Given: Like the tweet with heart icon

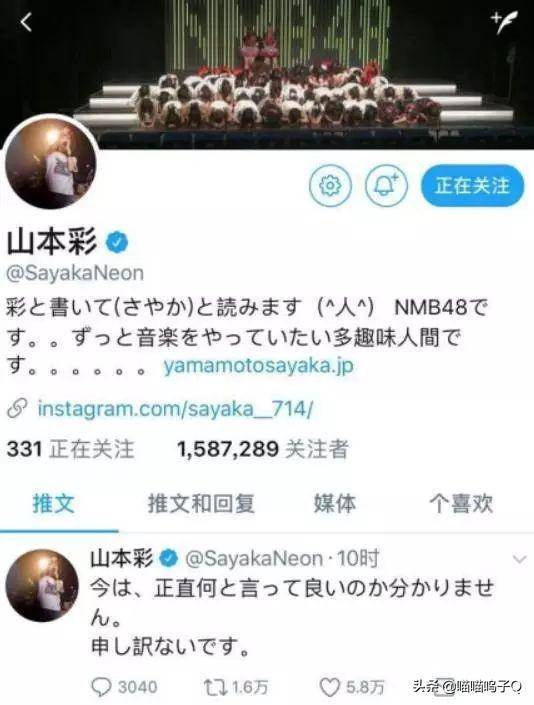Looking at the screenshot, I should [x=329, y=687].
